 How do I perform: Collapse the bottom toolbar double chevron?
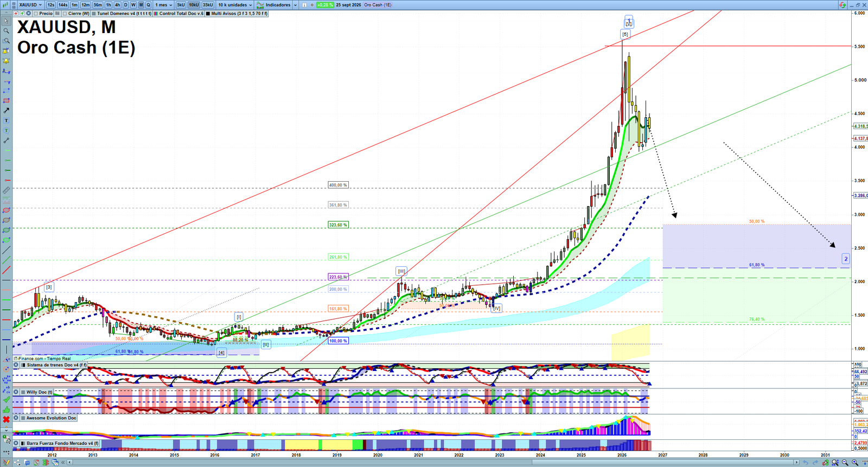coord(63,463)
